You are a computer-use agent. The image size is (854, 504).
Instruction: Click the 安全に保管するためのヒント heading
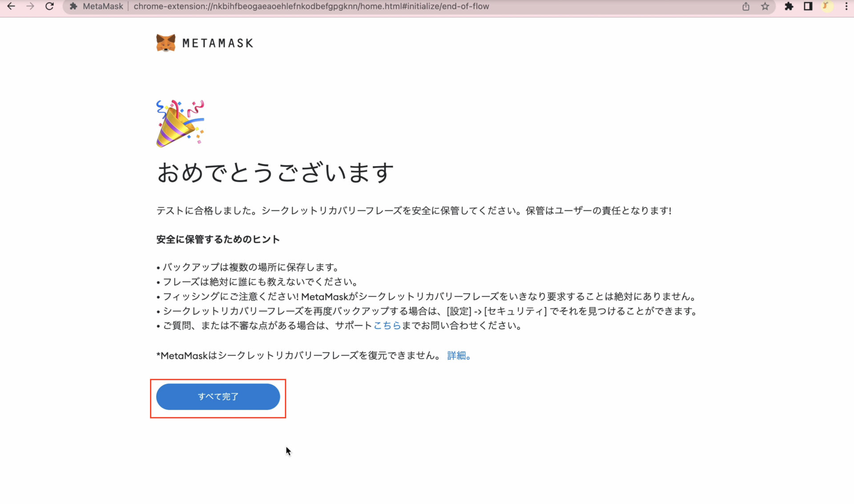pyautogui.click(x=218, y=239)
